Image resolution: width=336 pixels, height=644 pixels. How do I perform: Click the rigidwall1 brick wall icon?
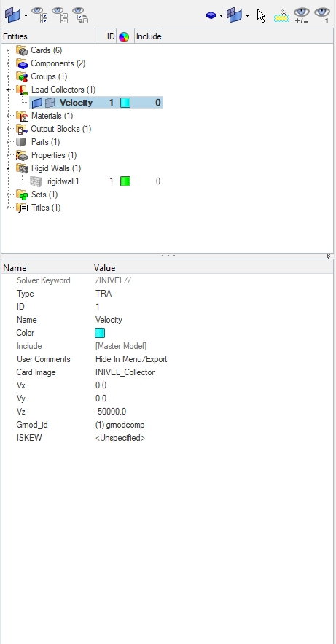pyautogui.click(x=36, y=181)
